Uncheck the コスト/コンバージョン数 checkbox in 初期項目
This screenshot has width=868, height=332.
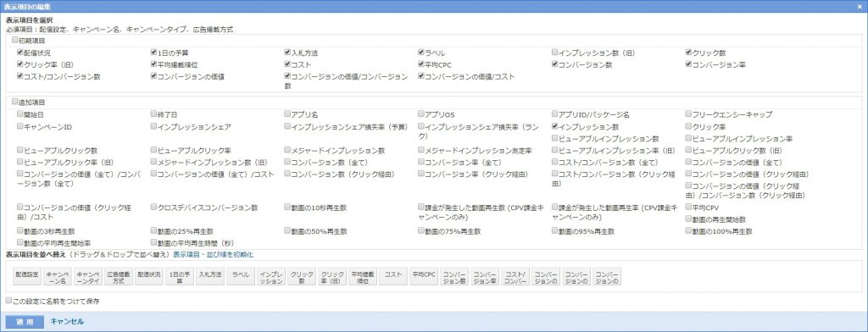click(20, 76)
